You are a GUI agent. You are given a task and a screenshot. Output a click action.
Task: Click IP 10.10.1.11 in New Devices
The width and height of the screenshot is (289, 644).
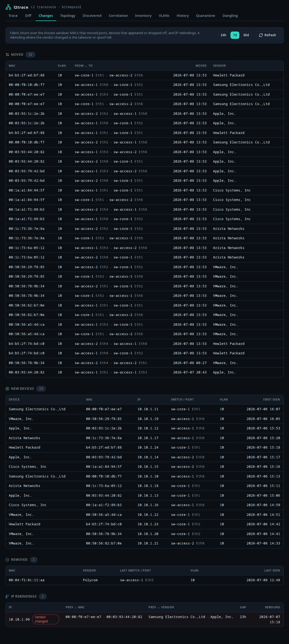pyautogui.click(x=148, y=409)
